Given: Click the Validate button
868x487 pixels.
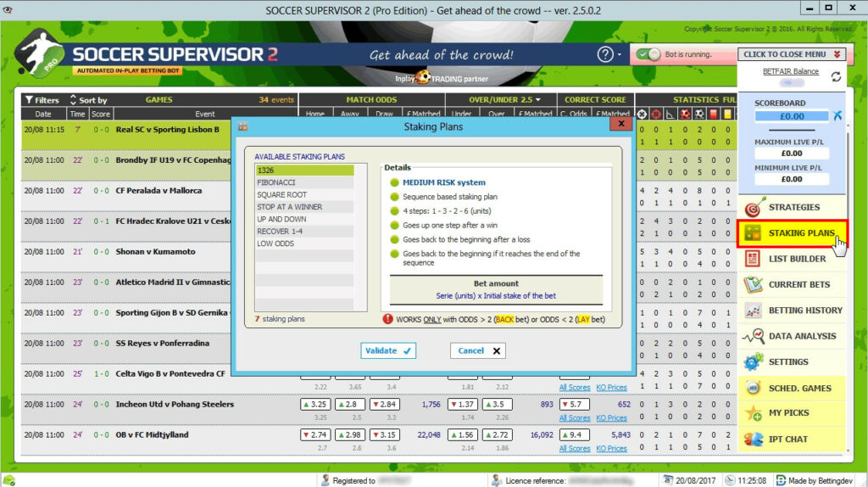Looking at the screenshot, I should coord(388,350).
